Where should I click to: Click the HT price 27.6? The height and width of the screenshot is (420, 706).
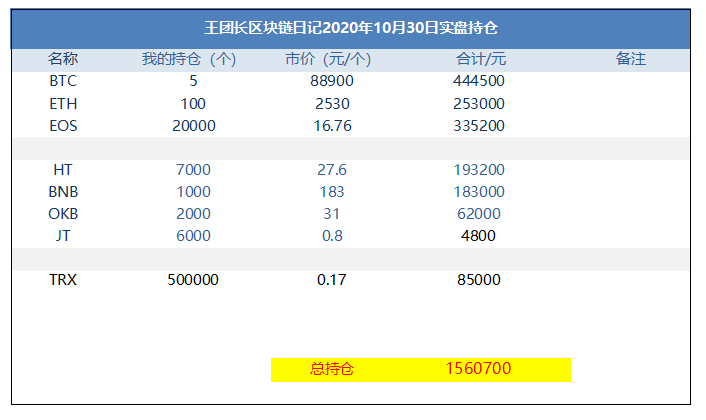point(332,170)
